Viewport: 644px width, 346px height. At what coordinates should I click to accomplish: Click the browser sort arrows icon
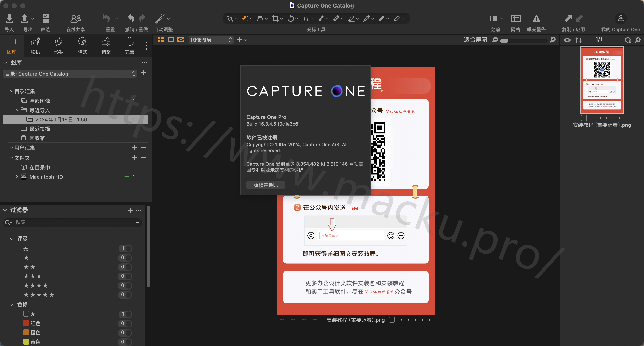pos(578,40)
